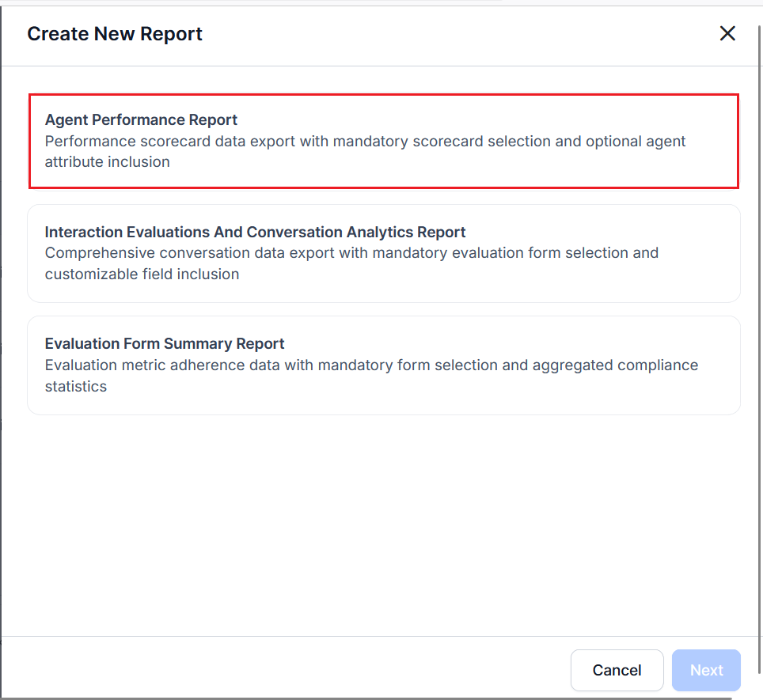
Task: Select the report type for scorecard data export
Action: point(383,141)
